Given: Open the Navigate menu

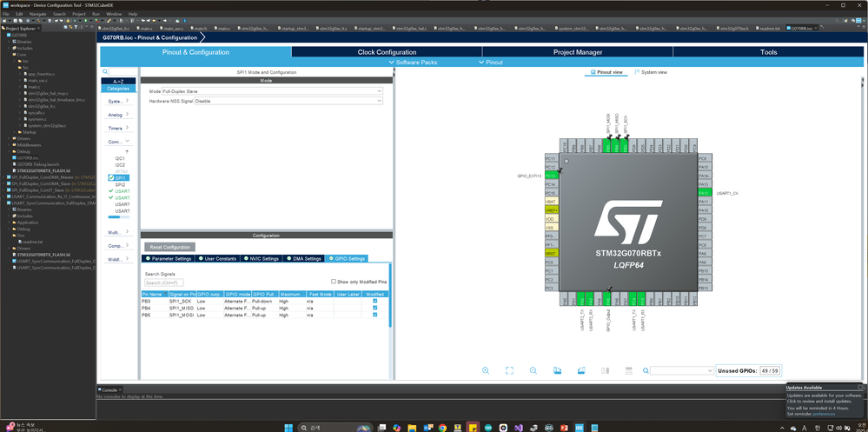Looking at the screenshot, I should [x=37, y=13].
